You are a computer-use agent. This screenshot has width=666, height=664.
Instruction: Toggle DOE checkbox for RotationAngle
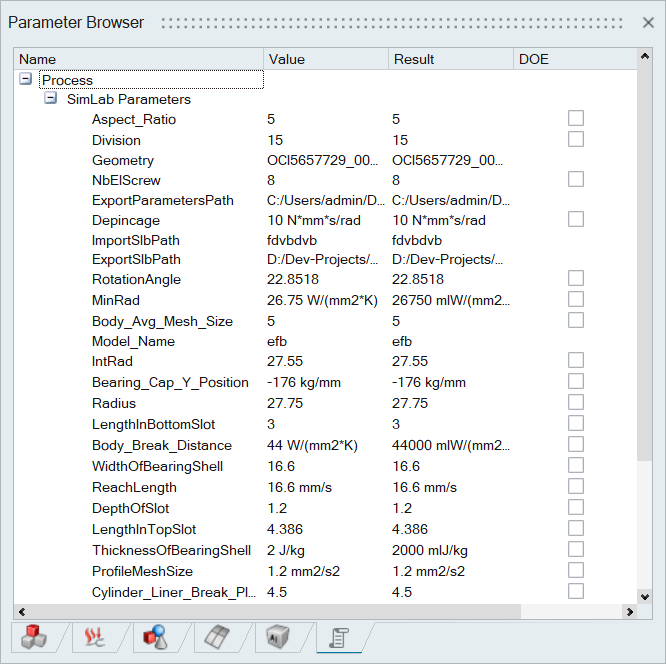(x=575, y=279)
